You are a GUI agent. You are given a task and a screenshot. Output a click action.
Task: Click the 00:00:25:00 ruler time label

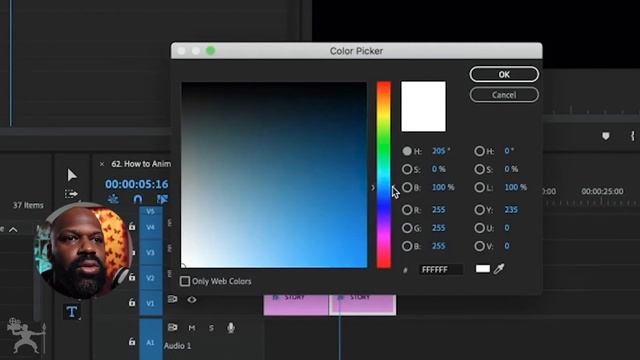click(602, 191)
